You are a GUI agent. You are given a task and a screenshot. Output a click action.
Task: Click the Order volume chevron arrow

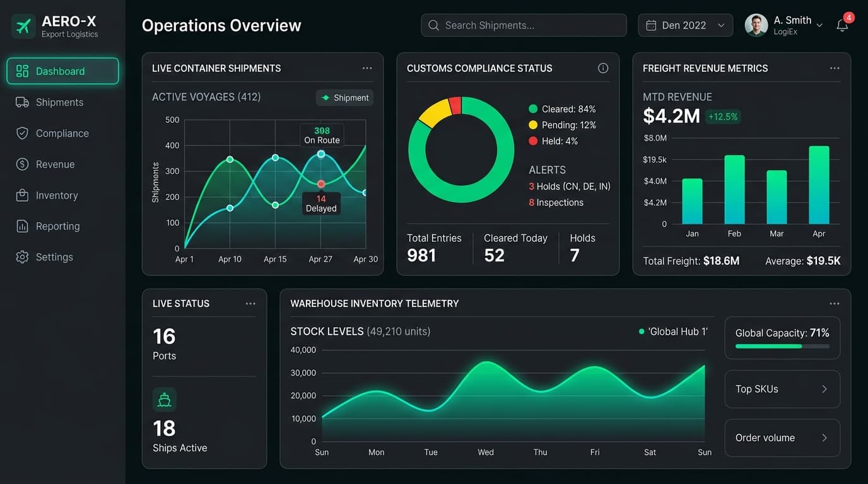click(824, 437)
